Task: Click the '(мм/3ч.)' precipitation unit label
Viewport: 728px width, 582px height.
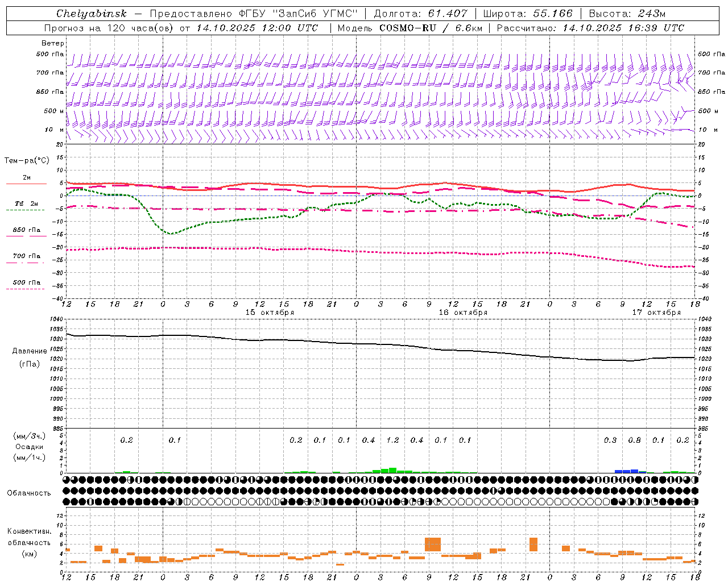Action: 30,436
